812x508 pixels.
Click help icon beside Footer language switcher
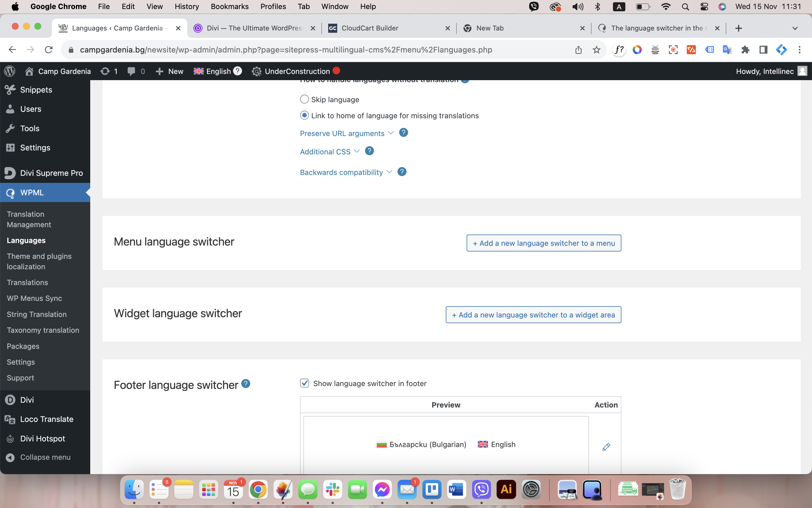pos(246,383)
